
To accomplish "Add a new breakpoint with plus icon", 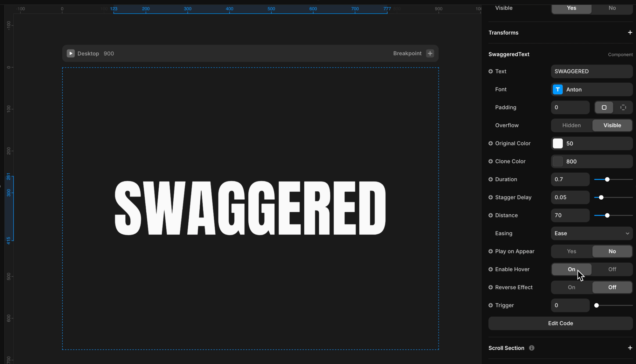I will click(430, 53).
